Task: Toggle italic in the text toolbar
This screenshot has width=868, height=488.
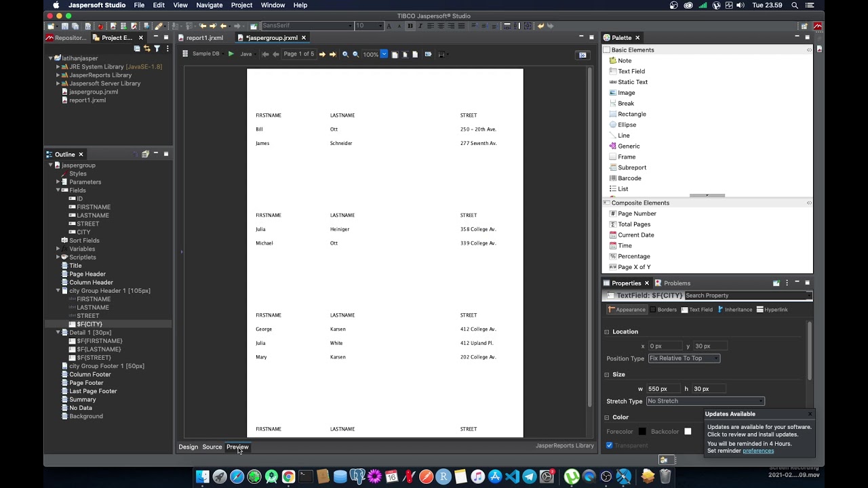Action: coord(420,26)
